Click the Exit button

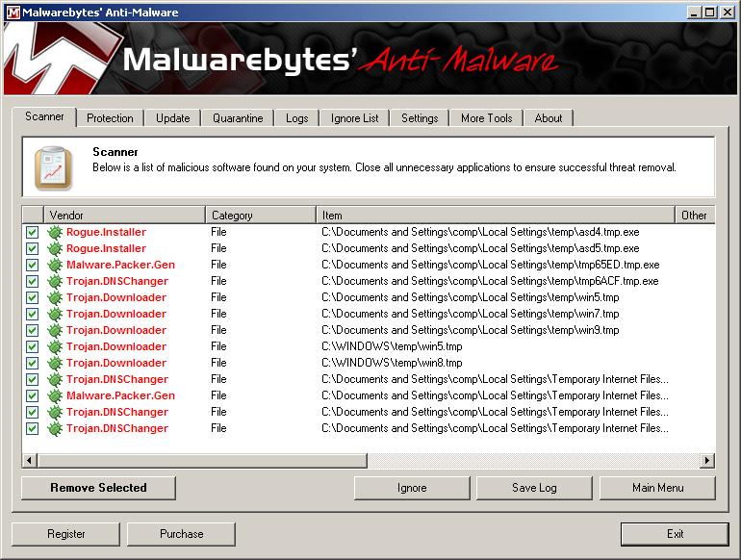pyautogui.click(x=675, y=534)
